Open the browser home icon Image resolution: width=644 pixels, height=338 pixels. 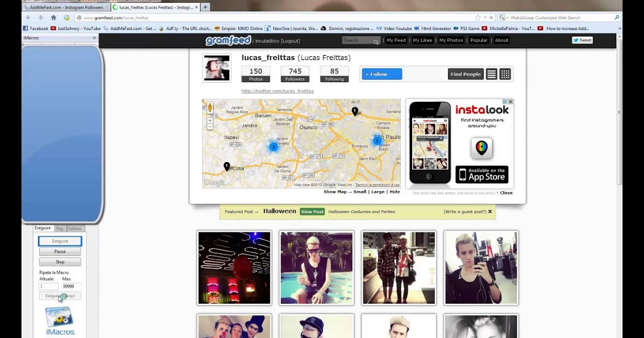(x=54, y=18)
